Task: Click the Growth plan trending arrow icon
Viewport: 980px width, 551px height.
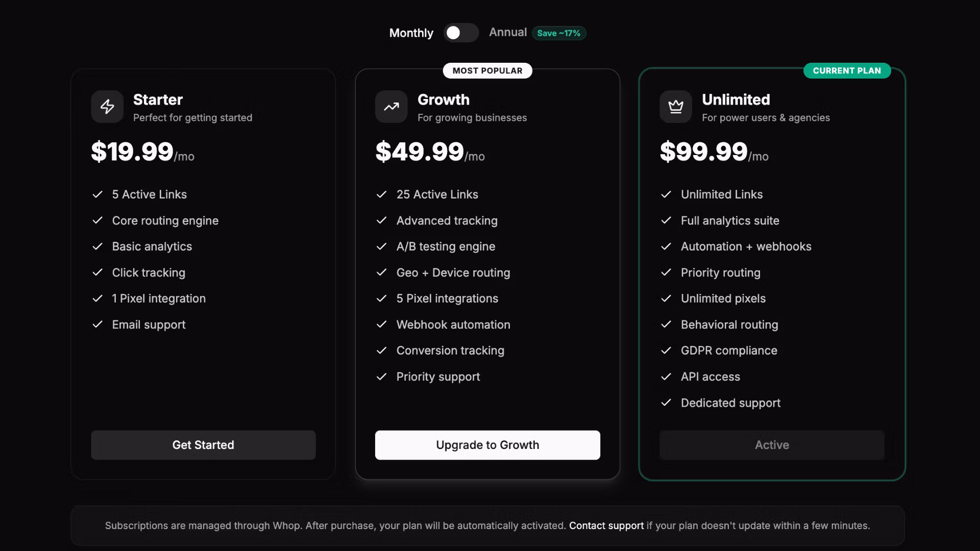Action: pos(391,107)
